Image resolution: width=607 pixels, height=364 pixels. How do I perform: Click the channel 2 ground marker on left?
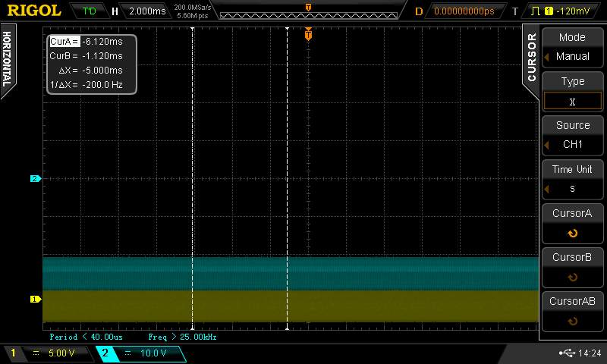tap(34, 179)
